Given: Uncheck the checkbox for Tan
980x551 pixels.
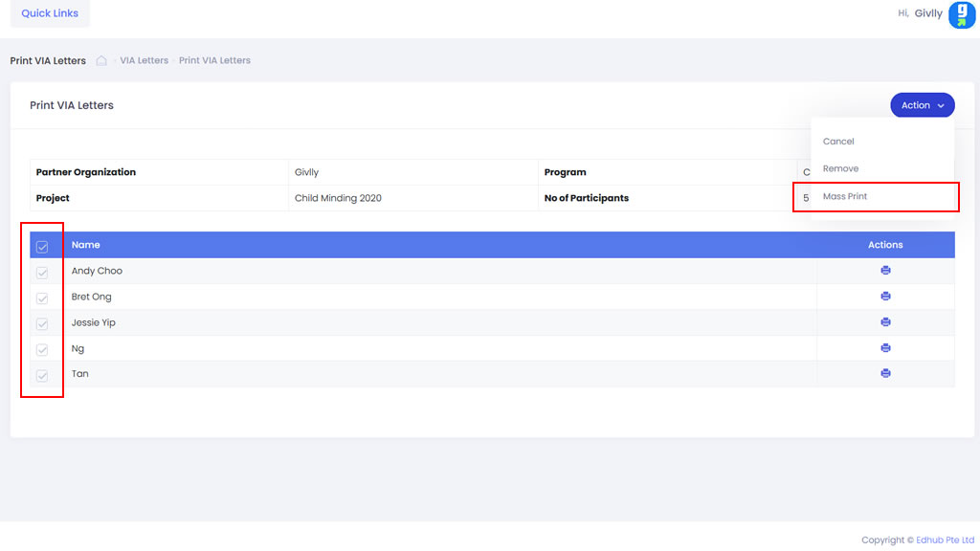Looking at the screenshot, I should 42,376.
